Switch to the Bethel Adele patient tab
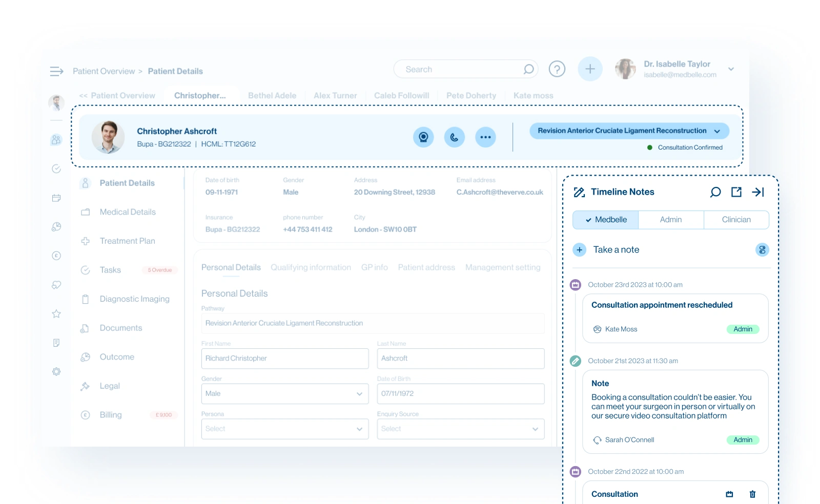The width and height of the screenshot is (820, 504). 272,95
